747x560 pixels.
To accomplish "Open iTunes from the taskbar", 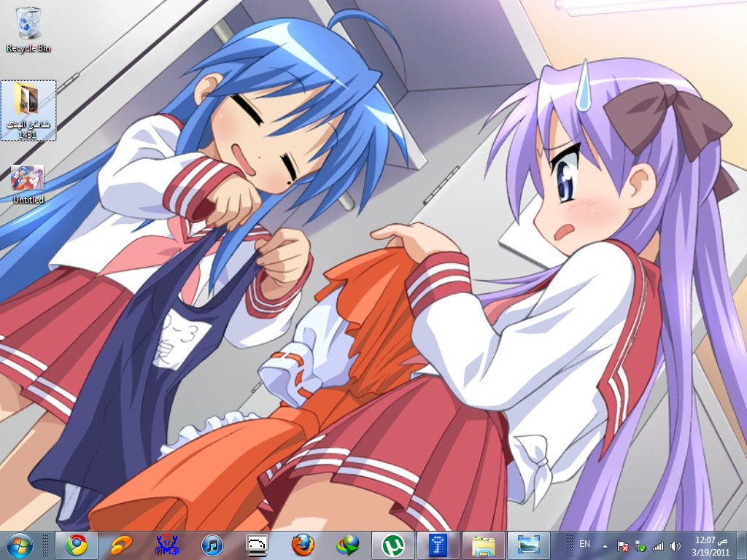I will coord(212,545).
